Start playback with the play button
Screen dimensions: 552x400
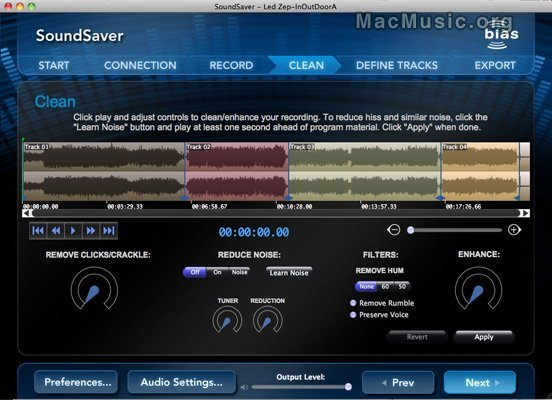point(73,231)
